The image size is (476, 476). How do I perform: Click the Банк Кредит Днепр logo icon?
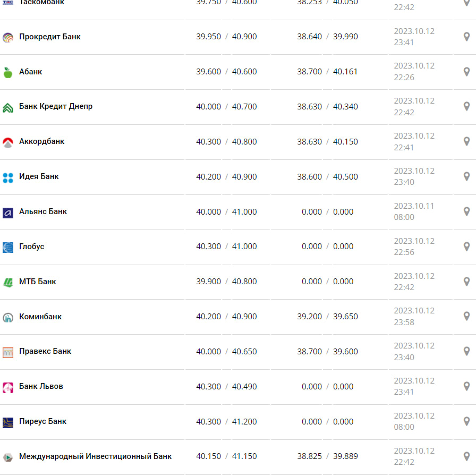[7, 107]
